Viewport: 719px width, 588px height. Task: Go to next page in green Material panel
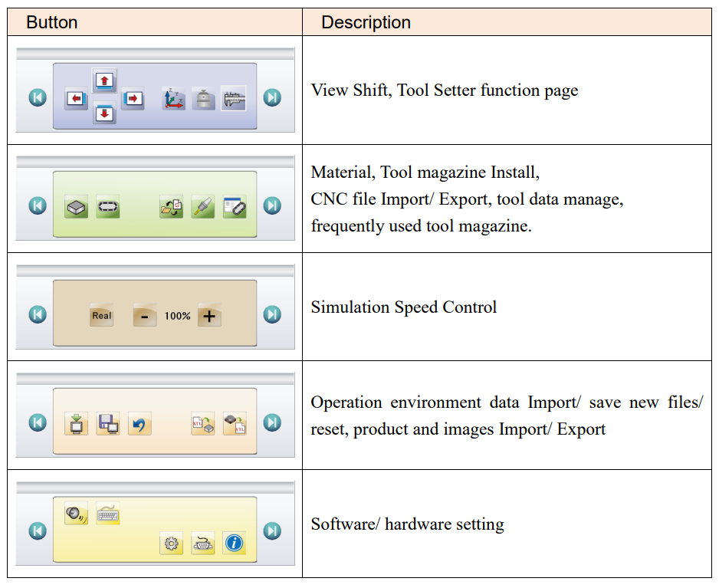click(x=272, y=205)
